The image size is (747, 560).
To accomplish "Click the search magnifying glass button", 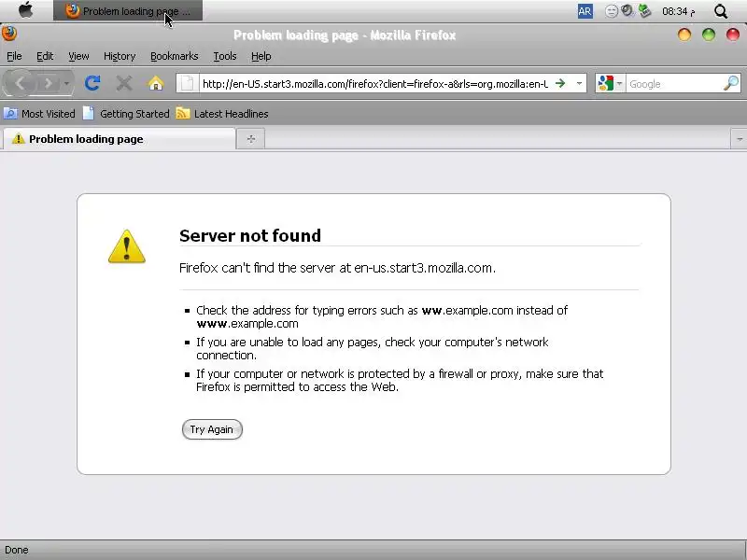I will pos(731,83).
